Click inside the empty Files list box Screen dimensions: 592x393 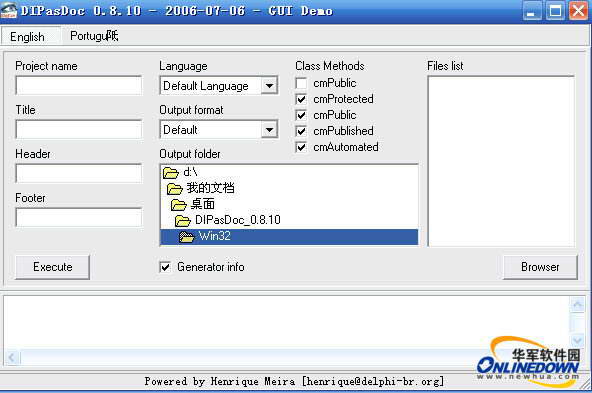501,162
